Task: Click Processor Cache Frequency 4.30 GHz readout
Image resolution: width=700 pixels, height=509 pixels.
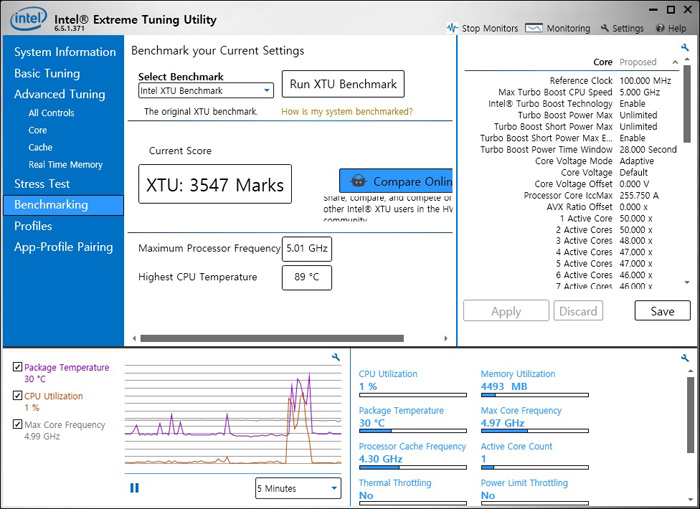Action: (380, 459)
